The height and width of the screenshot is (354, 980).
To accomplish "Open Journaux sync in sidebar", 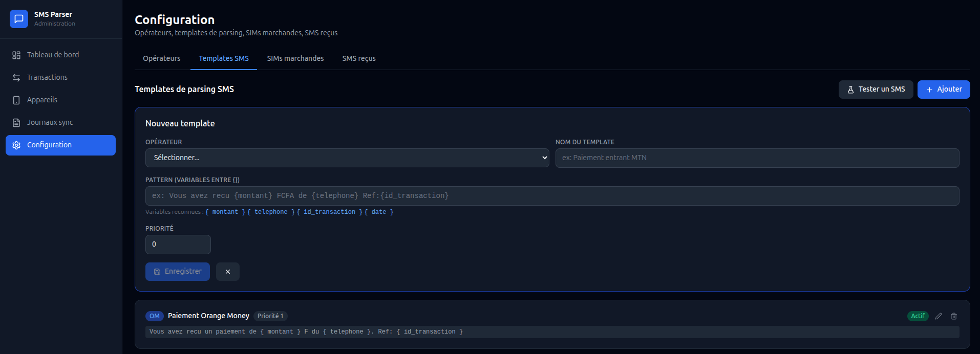I will pyautogui.click(x=50, y=122).
